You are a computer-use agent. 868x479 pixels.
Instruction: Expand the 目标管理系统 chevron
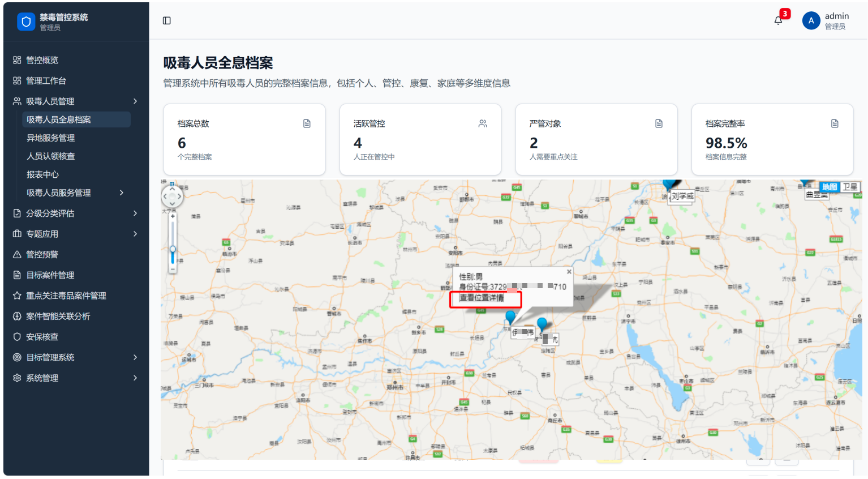coord(135,357)
